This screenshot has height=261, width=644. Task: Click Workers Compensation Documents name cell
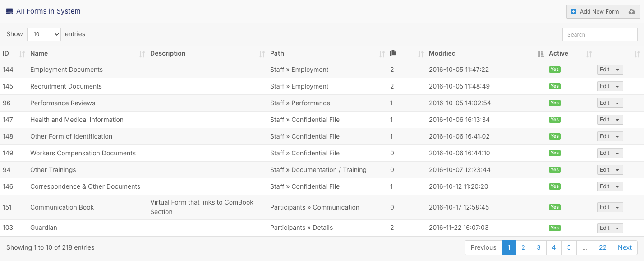pyautogui.click(x=83, y=153)
